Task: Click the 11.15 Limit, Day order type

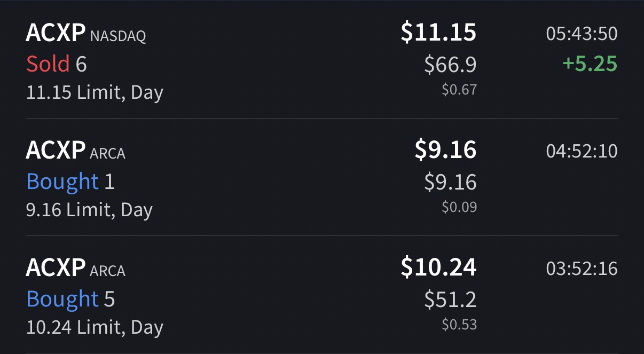Action: 95,92
